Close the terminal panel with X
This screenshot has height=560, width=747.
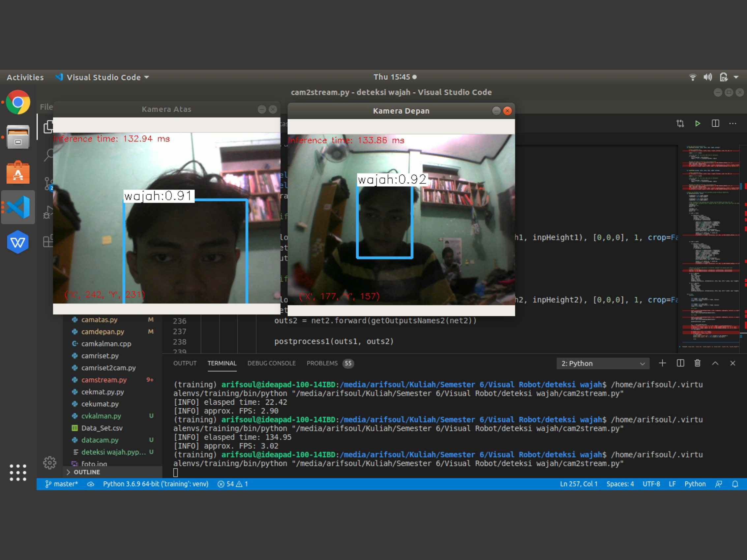point(732,363)
